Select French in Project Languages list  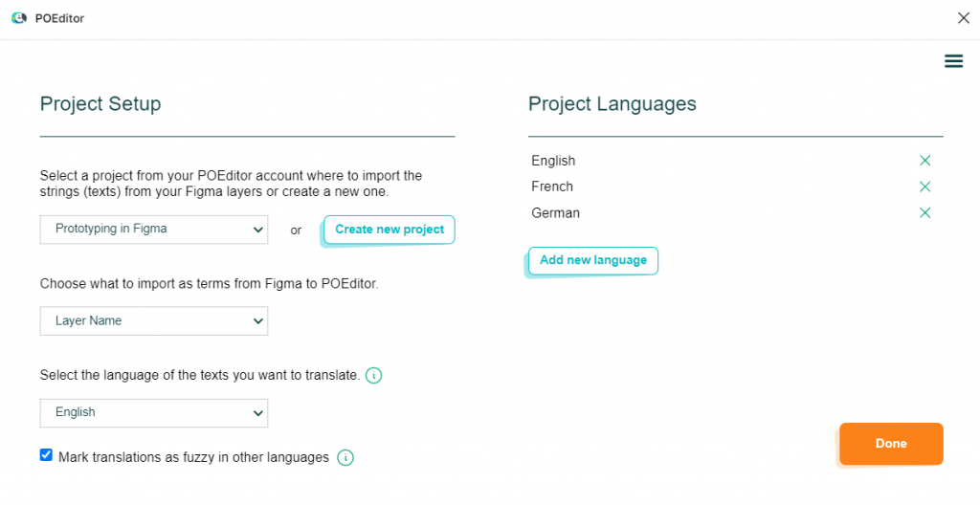tap(552, 187)
